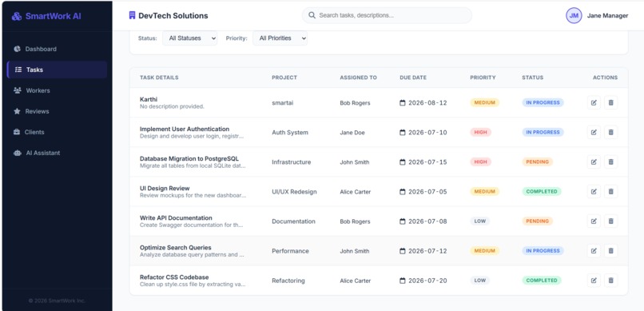
Task: Click the Infrastructure project cell
Action: (x=291, y=161)
